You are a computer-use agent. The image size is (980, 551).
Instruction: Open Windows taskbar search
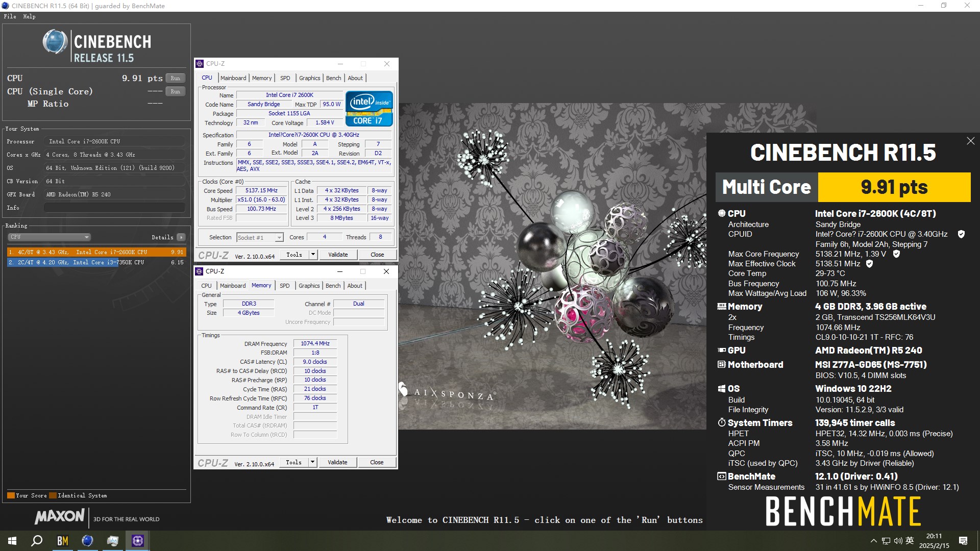point(37,541)
